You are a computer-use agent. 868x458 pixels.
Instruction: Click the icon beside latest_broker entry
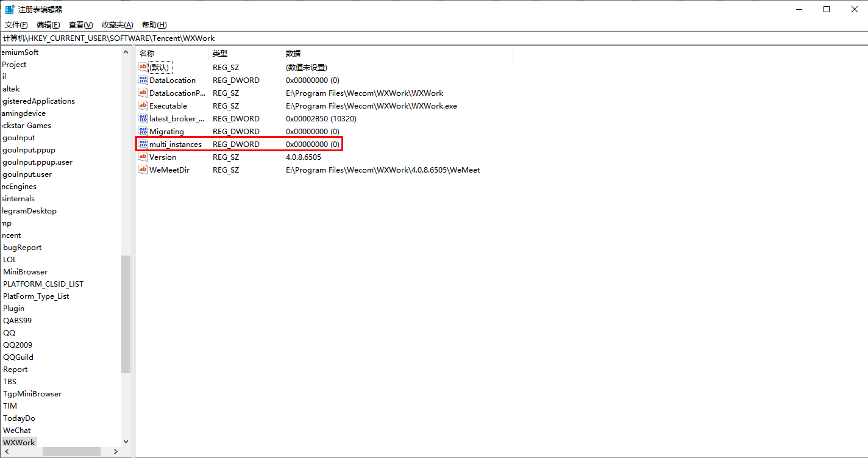[x=143, y=118]
